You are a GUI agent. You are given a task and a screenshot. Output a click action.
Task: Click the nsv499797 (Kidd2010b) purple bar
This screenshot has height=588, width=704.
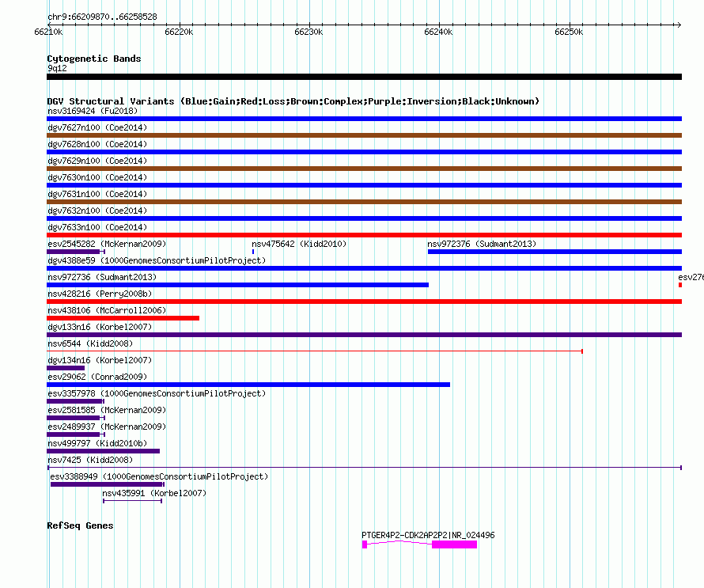point(104,451)
